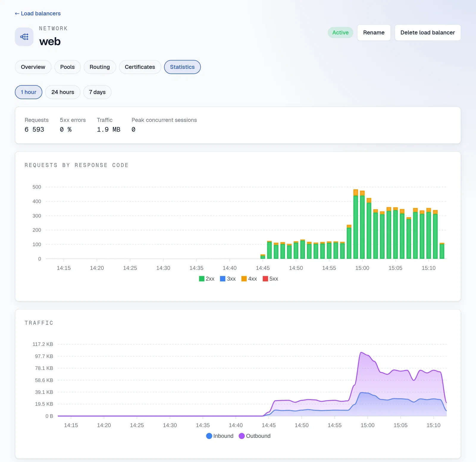Toggle the 2xx legend green swatch
The image size is (476, 462).
(201, 279)
